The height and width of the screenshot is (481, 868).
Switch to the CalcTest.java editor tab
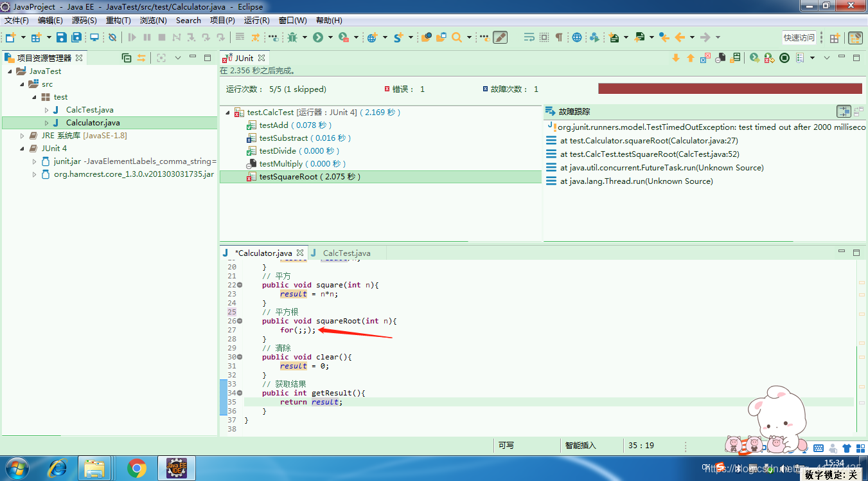(x=346, y=253)
